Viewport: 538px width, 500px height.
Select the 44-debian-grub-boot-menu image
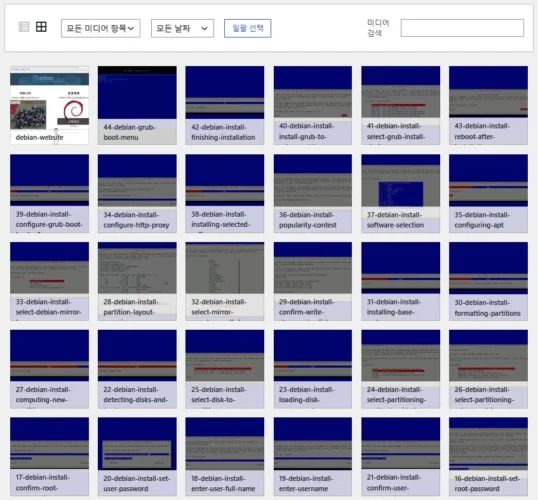137,105
